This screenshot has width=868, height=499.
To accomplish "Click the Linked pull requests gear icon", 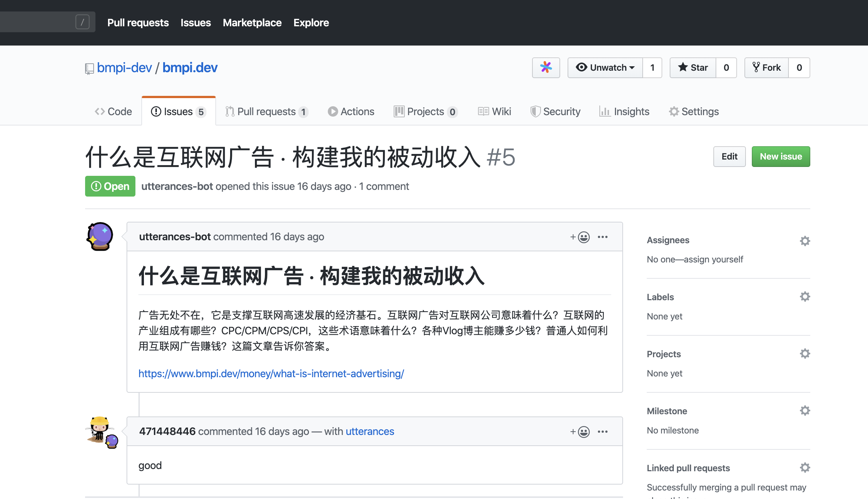I will coord(805,468).
